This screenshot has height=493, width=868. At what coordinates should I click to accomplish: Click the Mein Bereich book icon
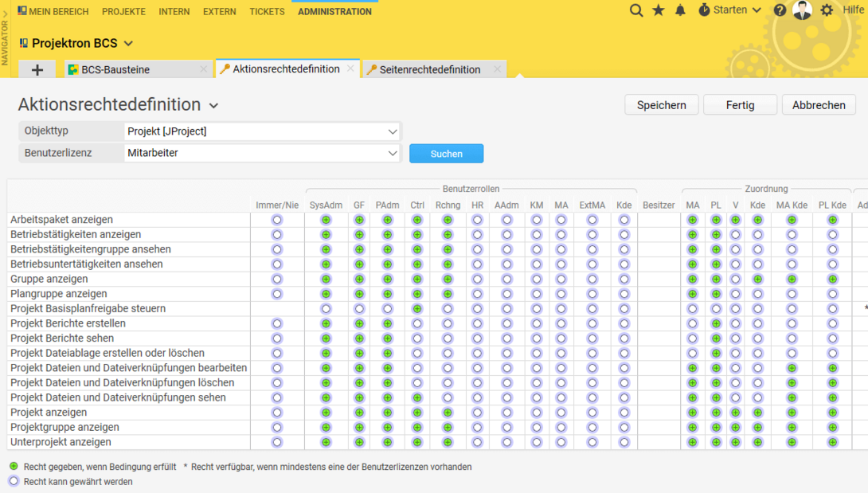(x=22, y=11)
